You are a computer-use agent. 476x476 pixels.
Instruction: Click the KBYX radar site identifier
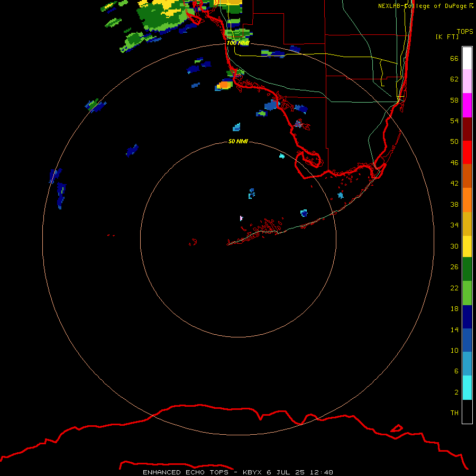pyautogui.click(x=252, y=472)
